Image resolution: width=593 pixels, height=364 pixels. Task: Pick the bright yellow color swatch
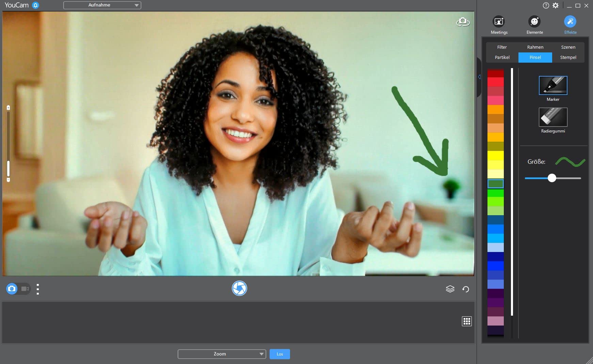[495, 156]
